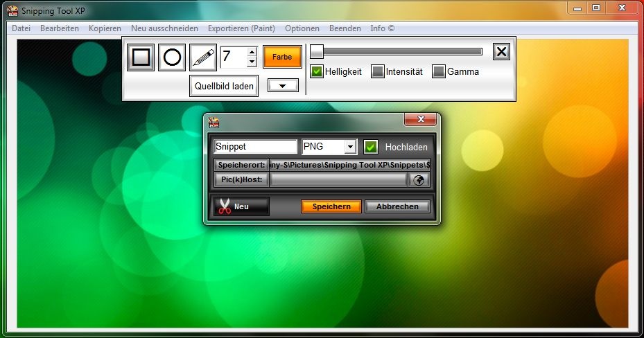Enable the Gamma checkbox
Screen dimensions: 644x338
pyautogui.click(x=438, y=71)
